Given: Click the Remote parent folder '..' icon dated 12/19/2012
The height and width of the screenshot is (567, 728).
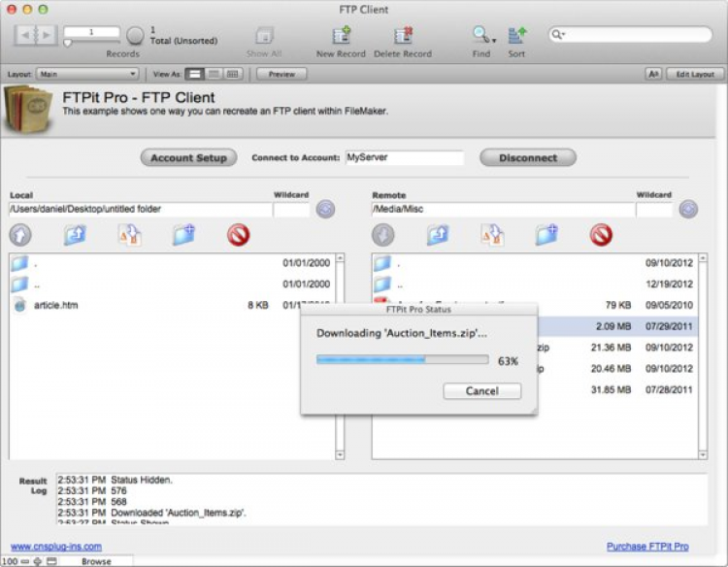Looking at the screenshot, I should click(x=382, y=283).
